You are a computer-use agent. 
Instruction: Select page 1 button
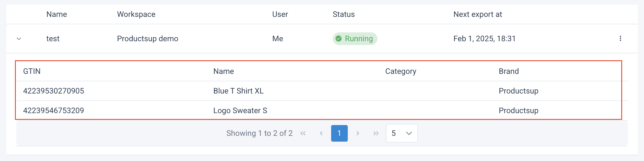(x=339, y=133)
